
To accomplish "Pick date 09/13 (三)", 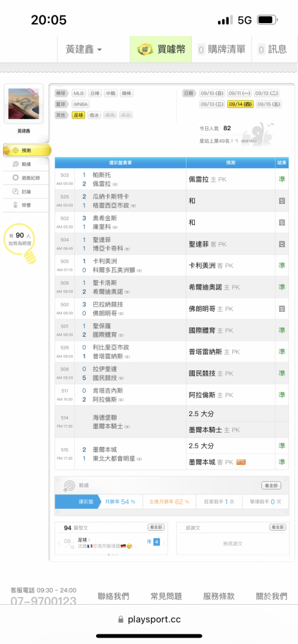I will pyautogui.click(x=212, y=104).
